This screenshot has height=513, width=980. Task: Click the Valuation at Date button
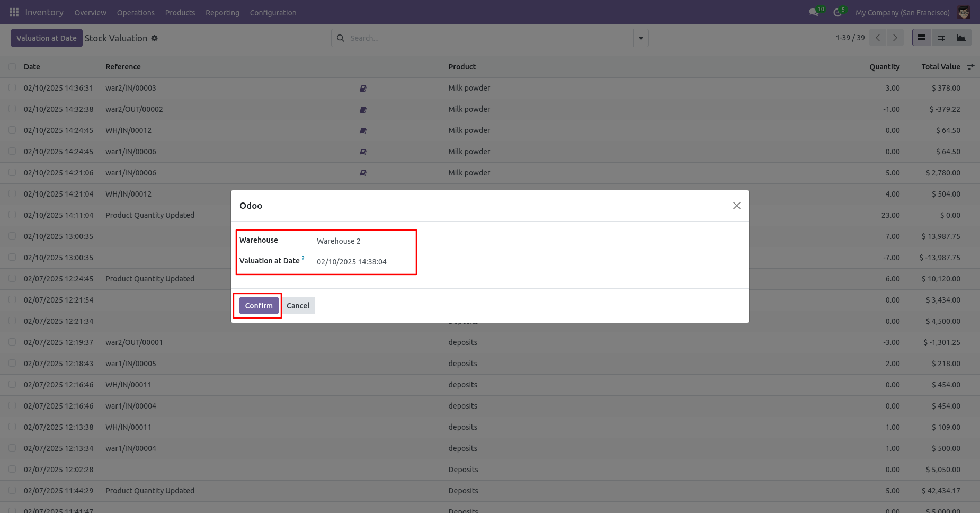47,38
